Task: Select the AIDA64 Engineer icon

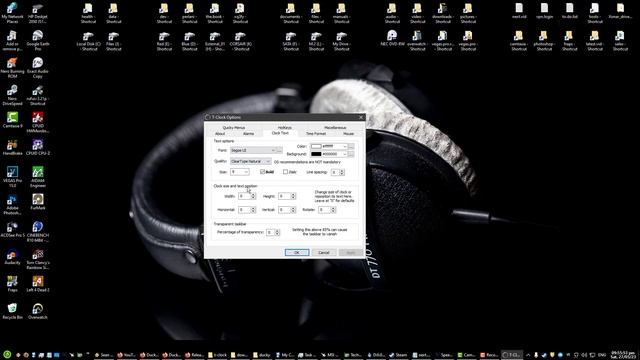Action: (38, 177)
